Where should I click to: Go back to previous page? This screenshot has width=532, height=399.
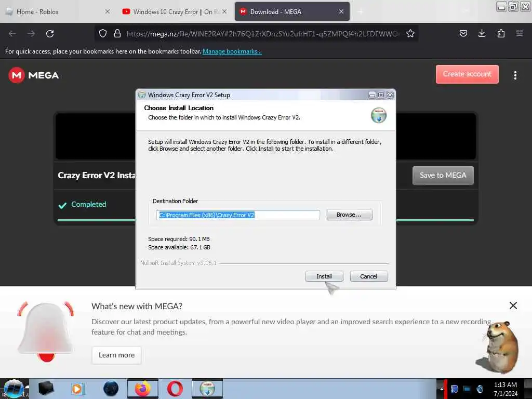pyautogui.click(x=12, y=34)
